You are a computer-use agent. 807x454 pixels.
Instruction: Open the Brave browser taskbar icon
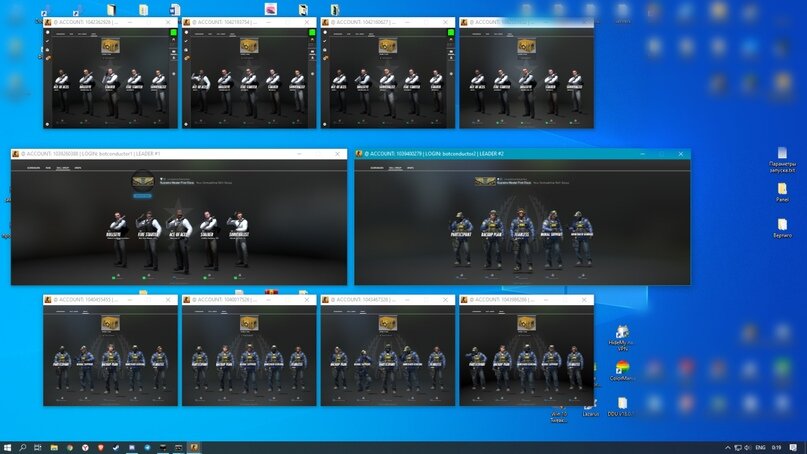click(x=100, y=448)
